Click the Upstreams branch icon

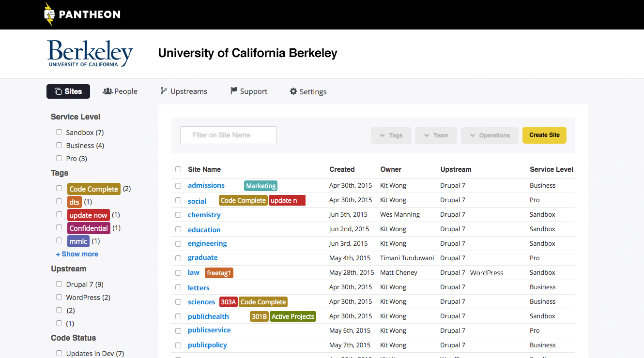click(164, 91)
